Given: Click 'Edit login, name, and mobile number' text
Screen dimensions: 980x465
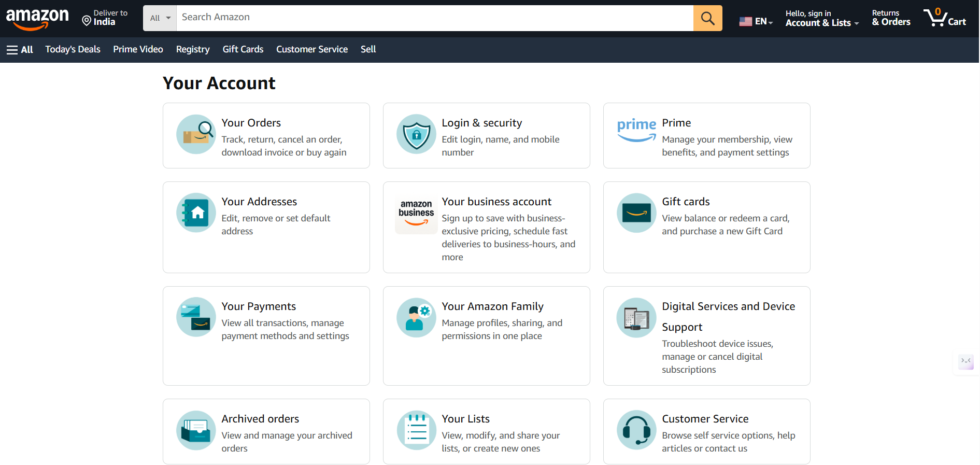Looking at the screenshot, I should pos(500,146).
